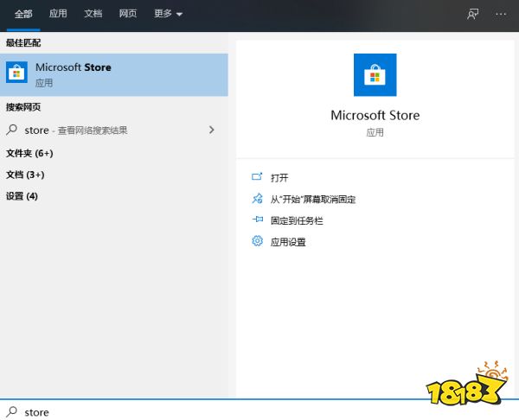Open the Microsoft Store best match result
The width and height of the screenshot is (519, 420).
click(x=114, y=74)
